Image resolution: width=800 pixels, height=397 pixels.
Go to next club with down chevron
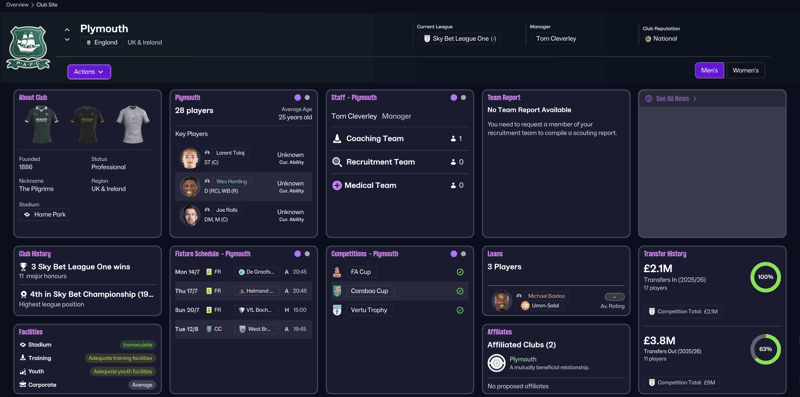[67, 40]
